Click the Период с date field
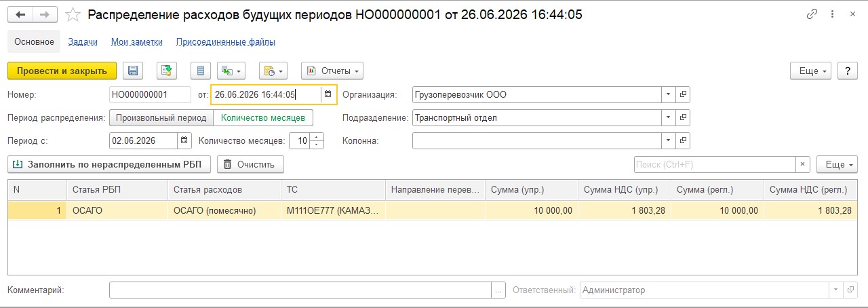 click(143, 140)
